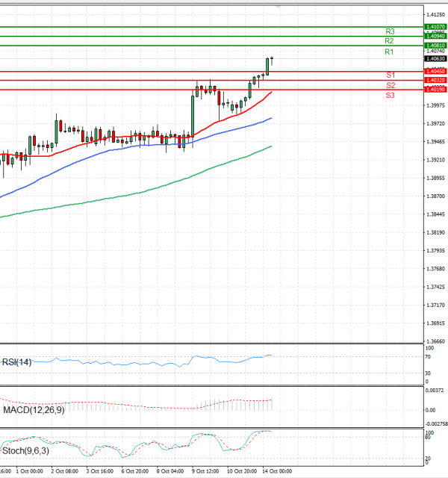This screenshot has height=478, width=448.
Task: Click the 1.41250 price scale label
Action: pos(437,14)
